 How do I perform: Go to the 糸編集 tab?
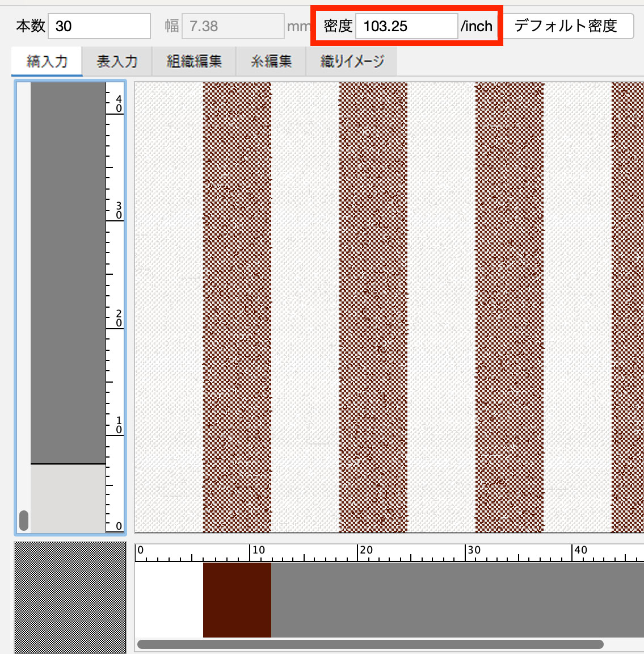pos(271,61)
